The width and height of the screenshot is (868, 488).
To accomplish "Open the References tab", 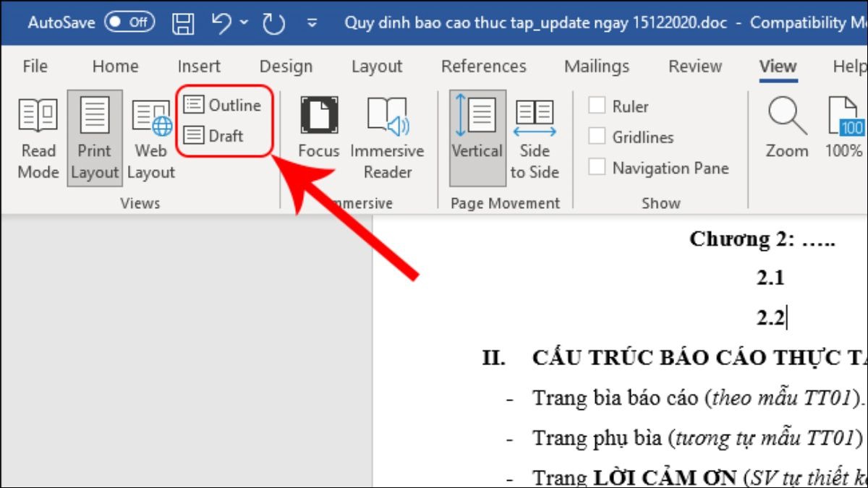I will (x=484, y=67).
